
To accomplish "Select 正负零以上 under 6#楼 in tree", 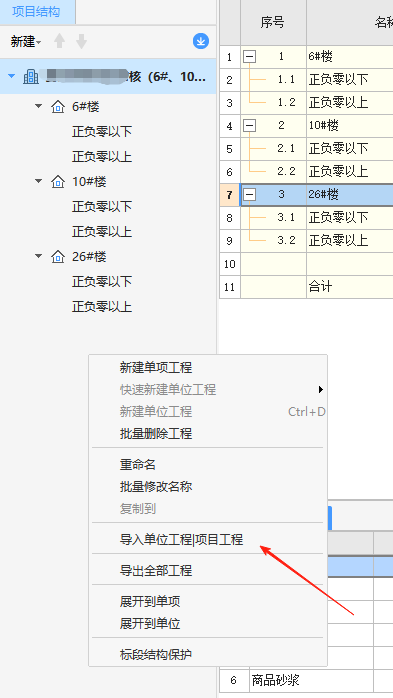I will pyautogui.click(x=102, y=157).
